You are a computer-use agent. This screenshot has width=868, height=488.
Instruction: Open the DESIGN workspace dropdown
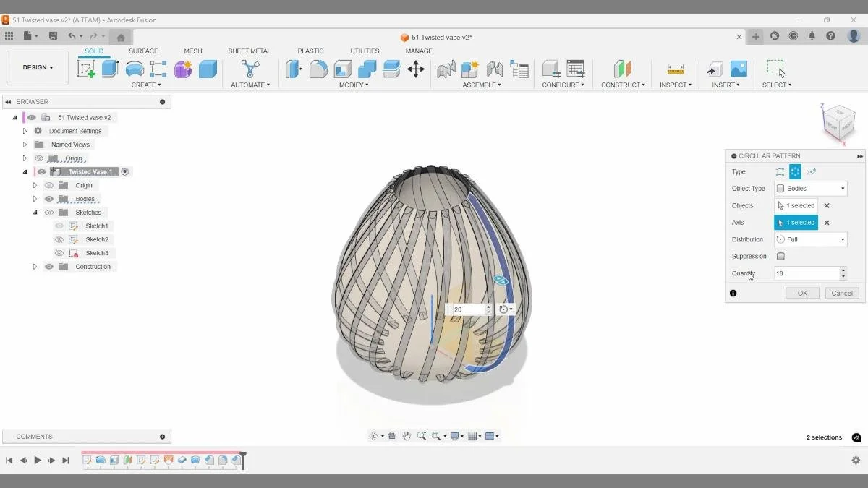(x=38, y=67)
